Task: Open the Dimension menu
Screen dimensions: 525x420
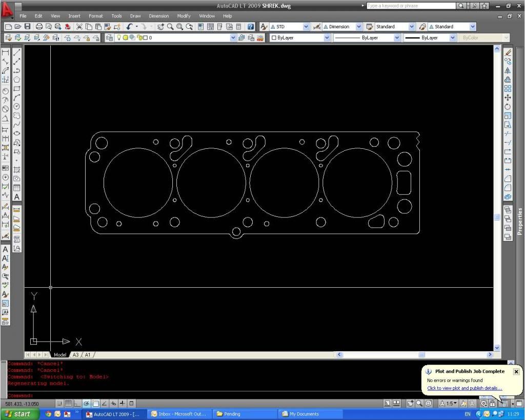Action: tap(159, 16)
